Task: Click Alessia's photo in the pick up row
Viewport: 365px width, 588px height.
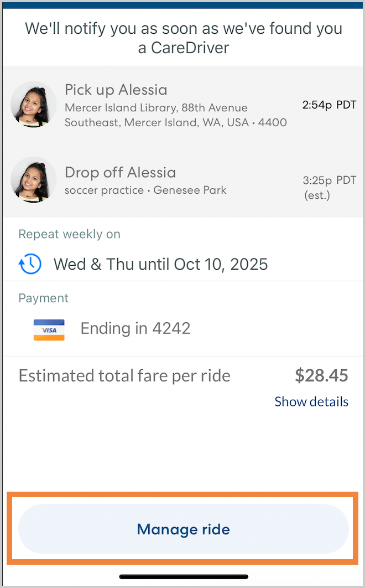Action: (x=33, y=105)
